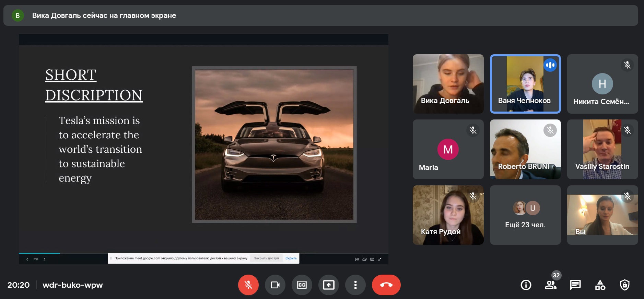Go to next slide arrow
The height and width of the screenshot is (299, 644).
pyautogui.click(x=45, y=259)
